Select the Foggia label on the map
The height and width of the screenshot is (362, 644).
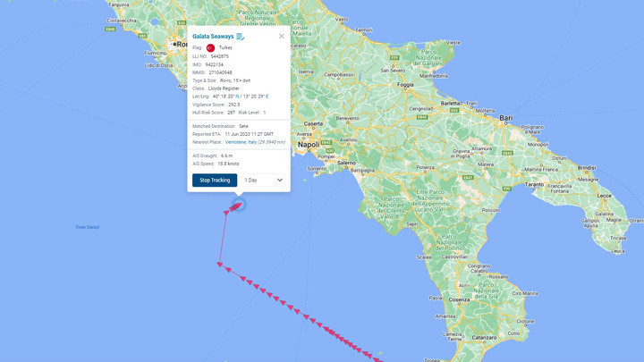click(405, 85)
